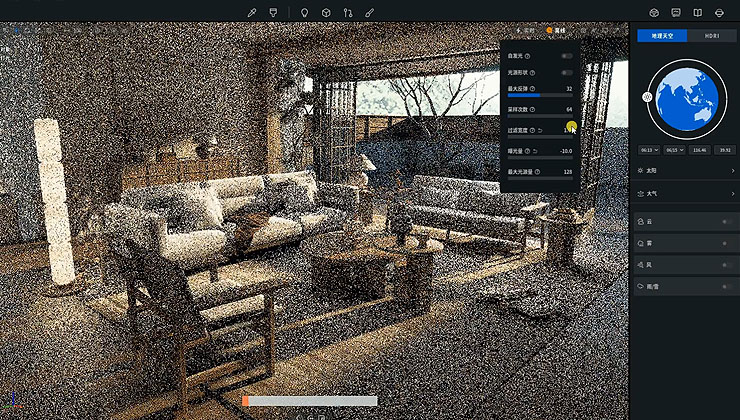The width and height of the screenshot is (740, 420).
Task: Switch to the HDRI tab
Action: (712, 35)
